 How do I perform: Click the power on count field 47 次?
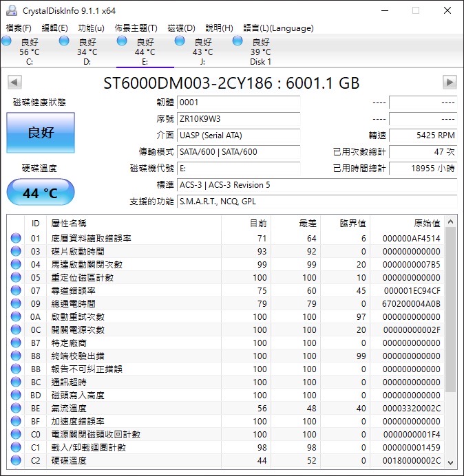[423, 151]
